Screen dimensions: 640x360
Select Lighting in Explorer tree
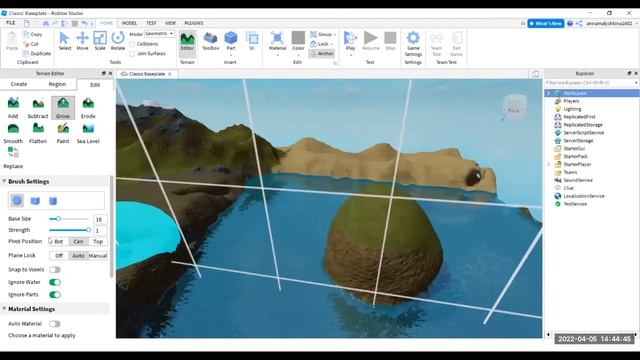pos(572,109)
